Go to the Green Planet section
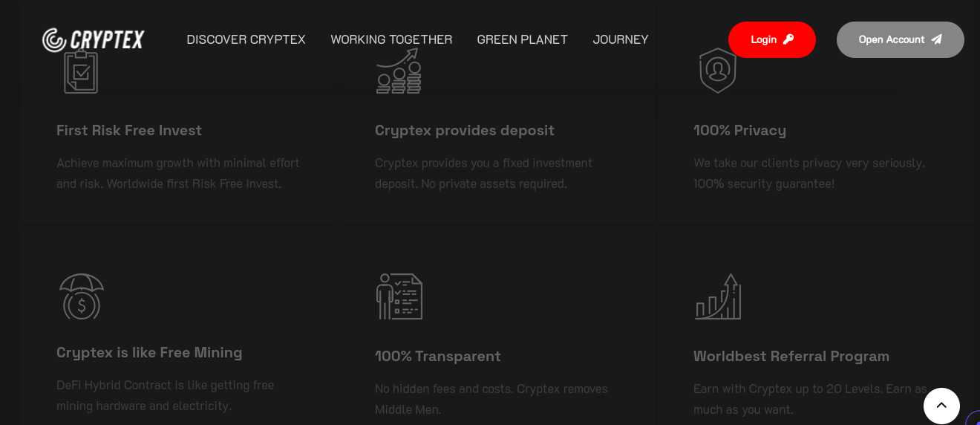Screen dimensions: 980x425 [x=522, y=39]
